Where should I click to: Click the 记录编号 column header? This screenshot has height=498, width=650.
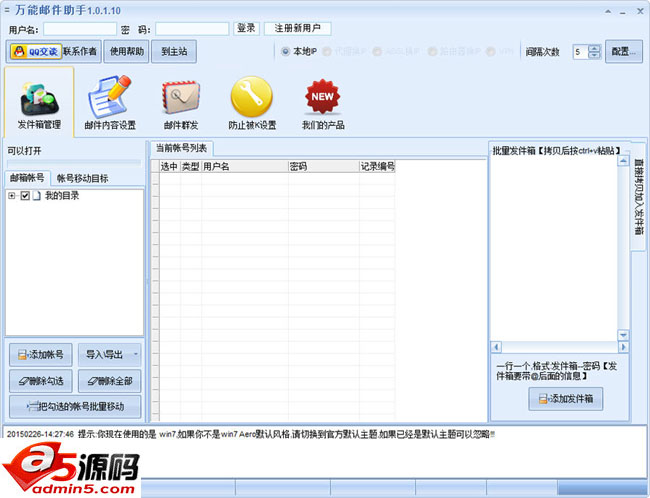click(377, 167)
